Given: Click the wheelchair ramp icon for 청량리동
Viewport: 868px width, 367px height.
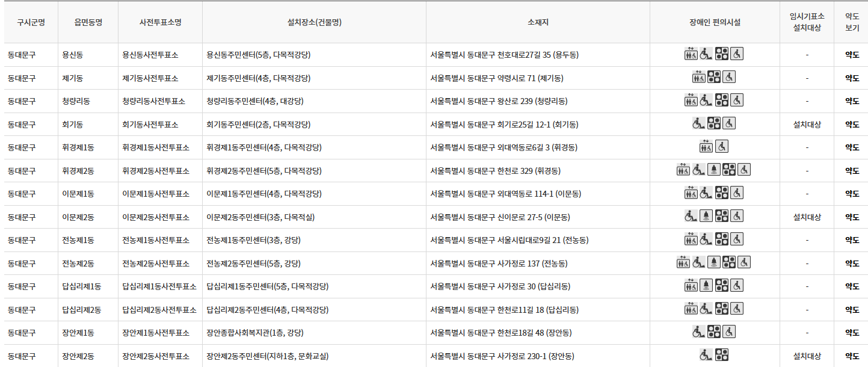Looking at the screenshot, I should click(706, 100).
